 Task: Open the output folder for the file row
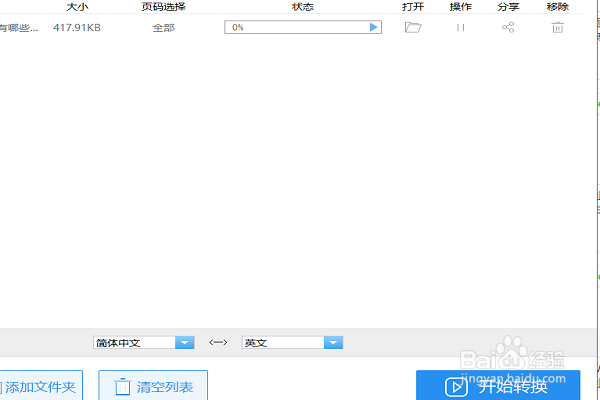[x=413, y=27]
